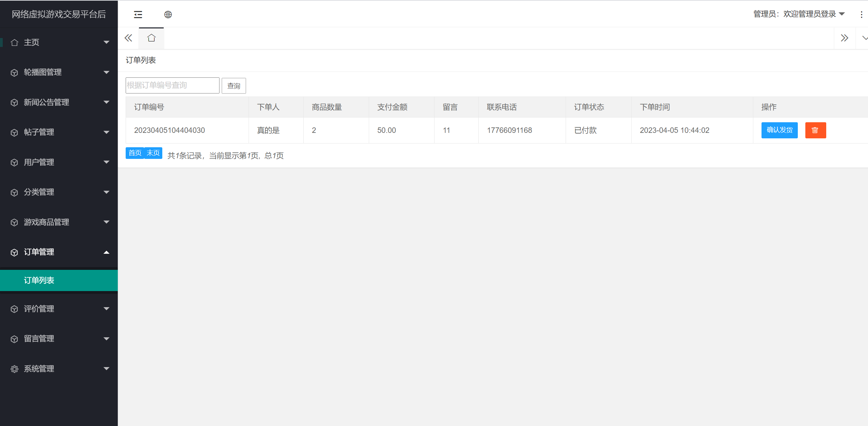Click the order number search input field
This screenshot has width=868, height=426.
pyautogui.click(x=172, y=85)
